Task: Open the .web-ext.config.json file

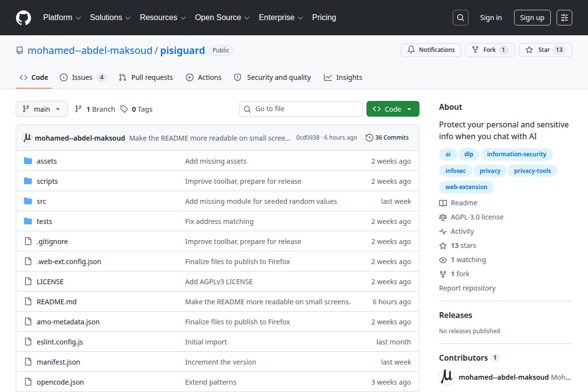Action: pos(69,262)
